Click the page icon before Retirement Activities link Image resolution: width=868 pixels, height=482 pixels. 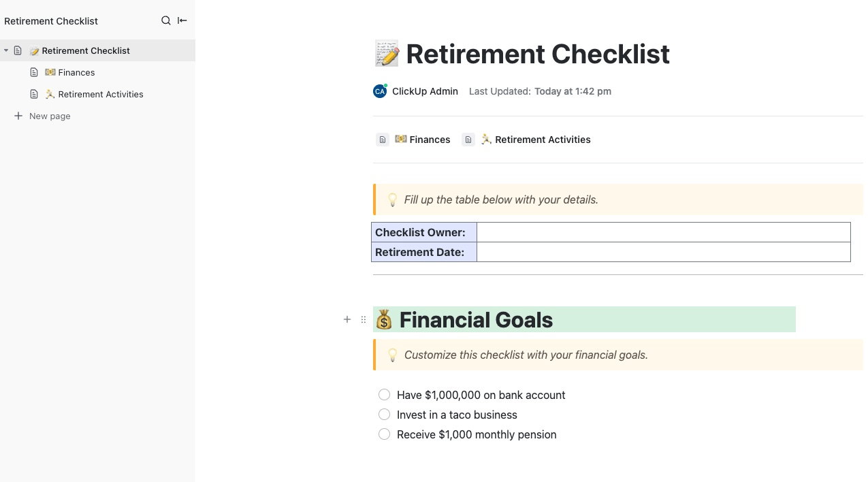pyautogui.click(x=468, y=140)
